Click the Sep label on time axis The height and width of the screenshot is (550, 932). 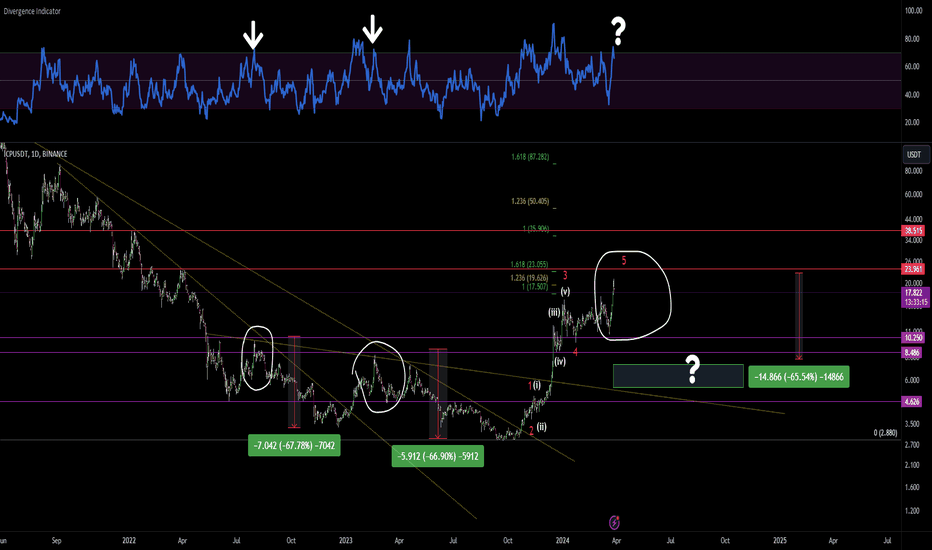tap(56, 540)
